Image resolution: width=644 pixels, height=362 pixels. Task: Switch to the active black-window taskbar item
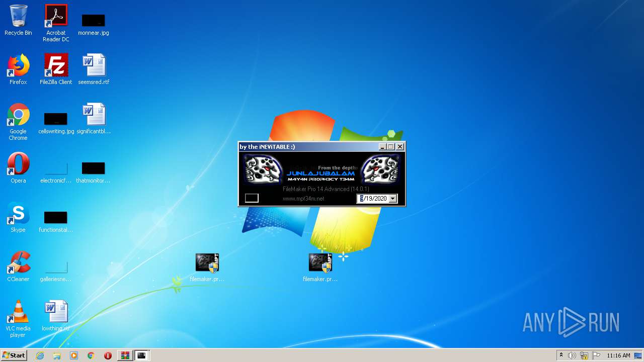pyautogui.click(x=142, y=355)
